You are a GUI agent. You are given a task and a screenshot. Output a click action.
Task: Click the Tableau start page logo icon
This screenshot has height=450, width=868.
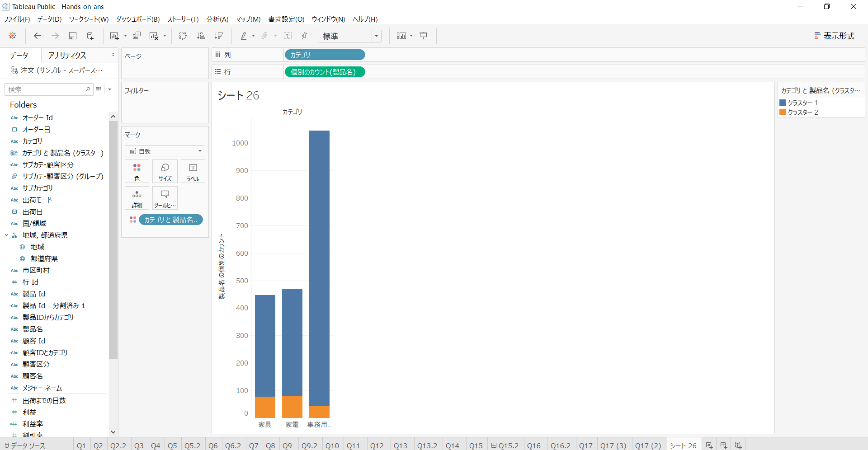(13, 36)
